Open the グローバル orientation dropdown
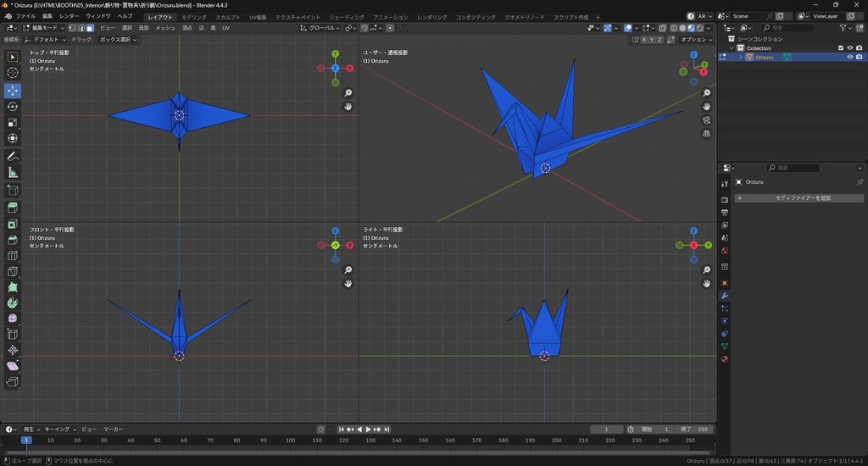Image resolution: width=868 pixels, height=466 pixels. pyautogui.click(x=320, y=28)
